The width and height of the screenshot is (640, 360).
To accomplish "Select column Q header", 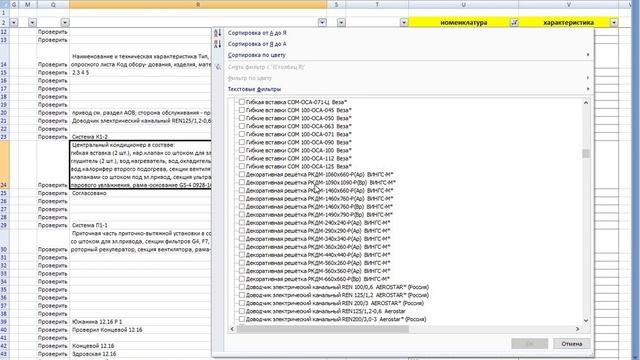I will coord(53,4).
